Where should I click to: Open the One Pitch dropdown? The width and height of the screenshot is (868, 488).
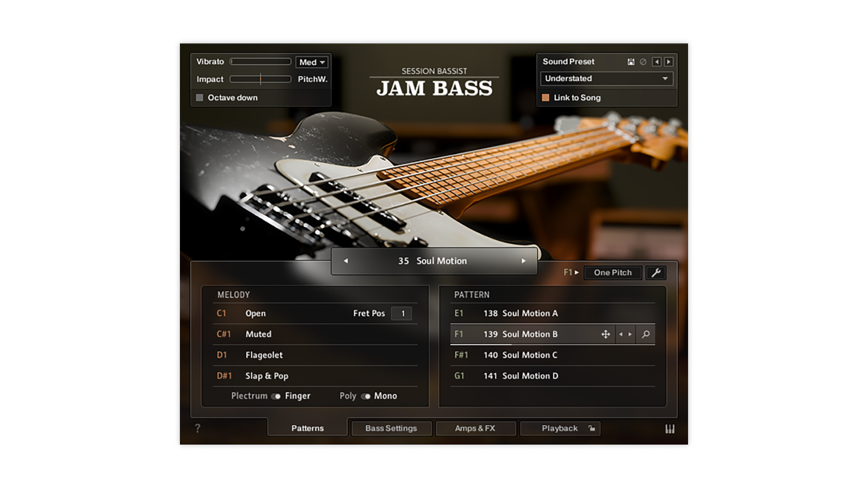tap(613, 272)
